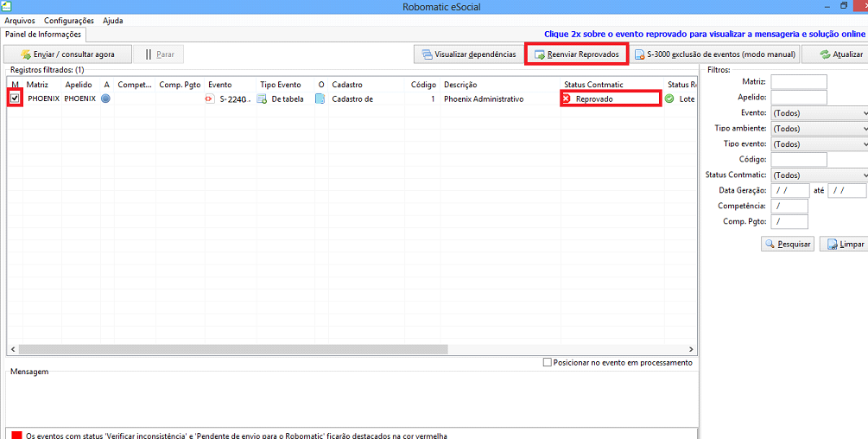Focus the Apelido filter field
This screenshot has height=439, width=868.
pyautogui.click(x=799, y=98)
